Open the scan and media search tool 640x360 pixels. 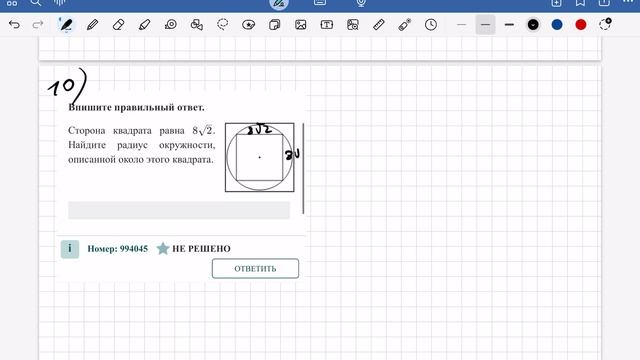coord(353,25)
